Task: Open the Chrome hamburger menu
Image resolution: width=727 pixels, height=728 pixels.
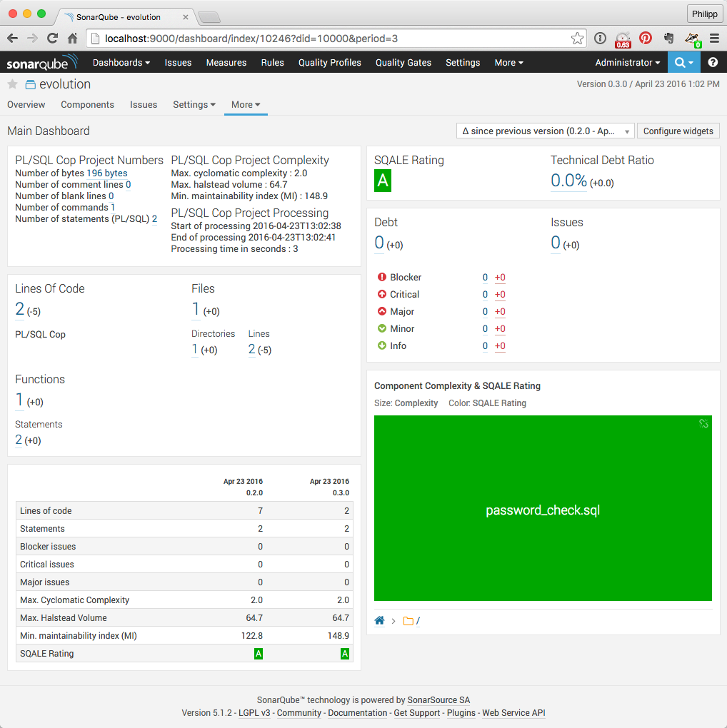Action: pyautogui.click(x=714, y=39)
